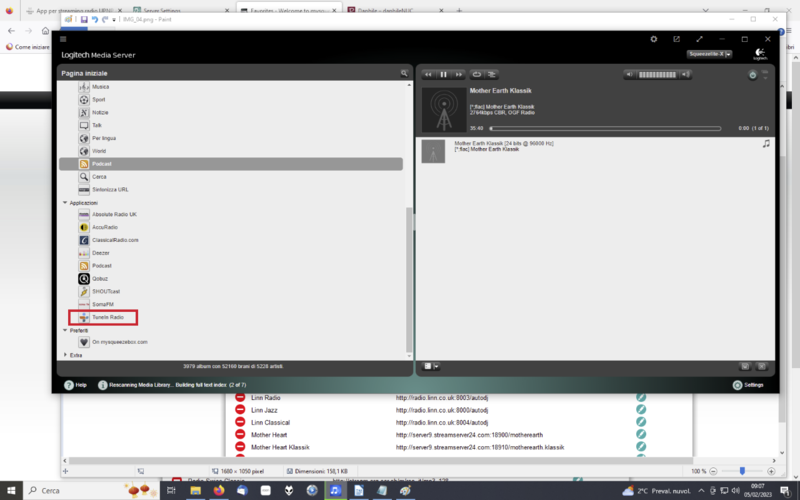Collapse the Applicazioni section
Screen dimensions: 800x500
65,203
